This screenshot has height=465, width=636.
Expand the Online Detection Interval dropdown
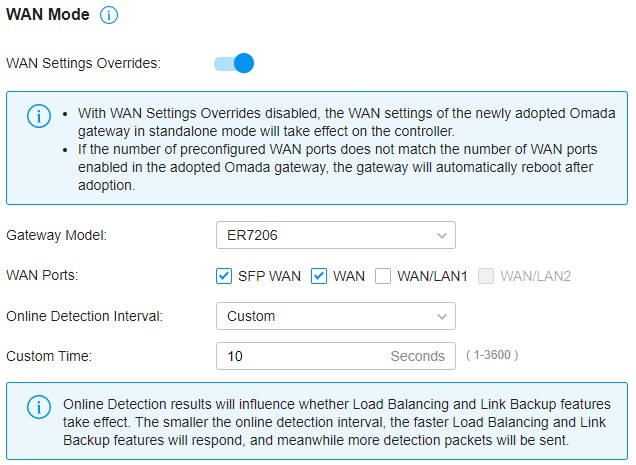coord(336,316)
